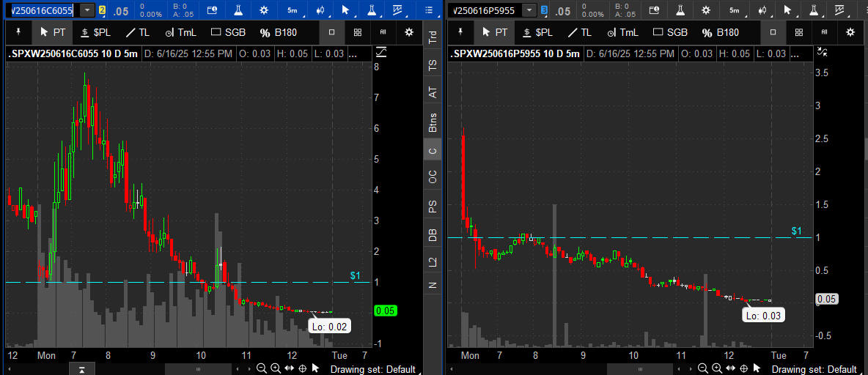This screenshot has width=868, height=375.
Task: Select the TL trendline tool in left chart
Action: coord(136,32)
